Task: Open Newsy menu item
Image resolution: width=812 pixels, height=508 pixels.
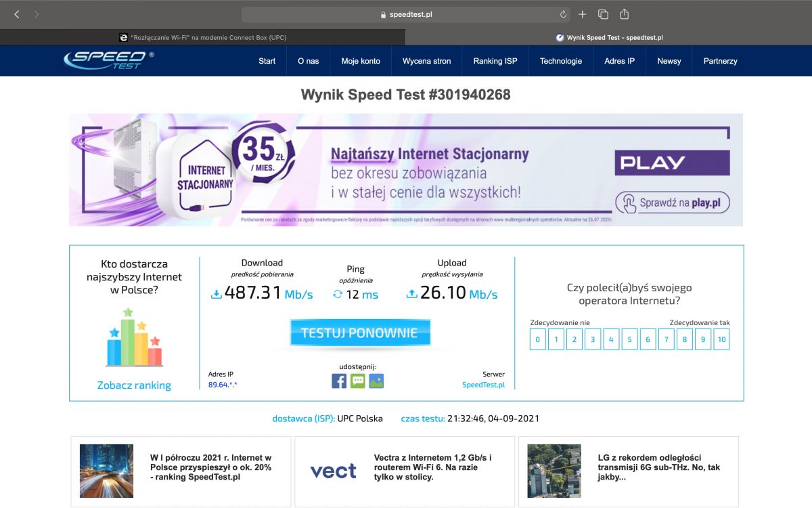Action: tap(669, 61)
